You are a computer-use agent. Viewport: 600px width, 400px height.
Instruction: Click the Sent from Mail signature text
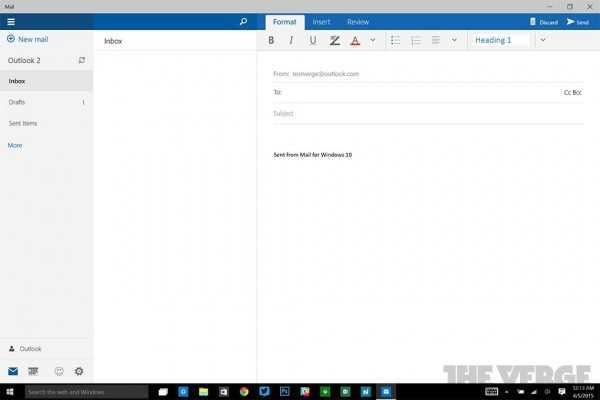pyautogui.click(x=313, y=155)
